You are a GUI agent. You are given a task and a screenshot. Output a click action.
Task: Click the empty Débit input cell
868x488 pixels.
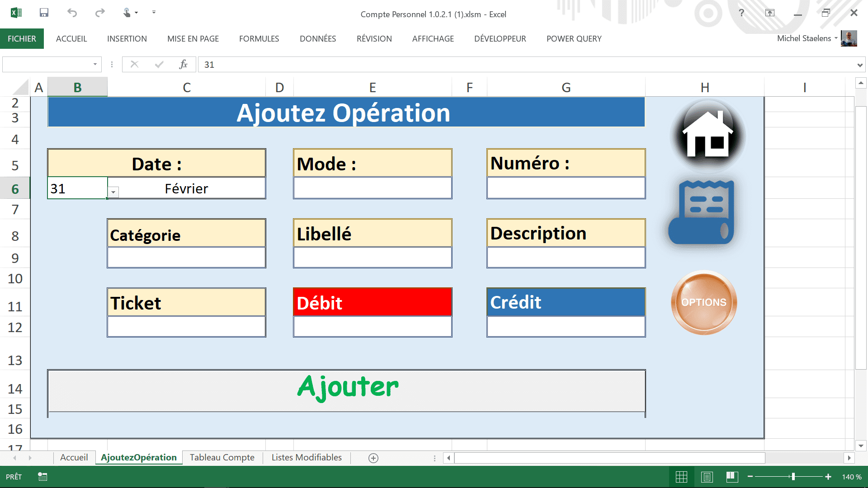pyautogui.click(x=373, y=326)
